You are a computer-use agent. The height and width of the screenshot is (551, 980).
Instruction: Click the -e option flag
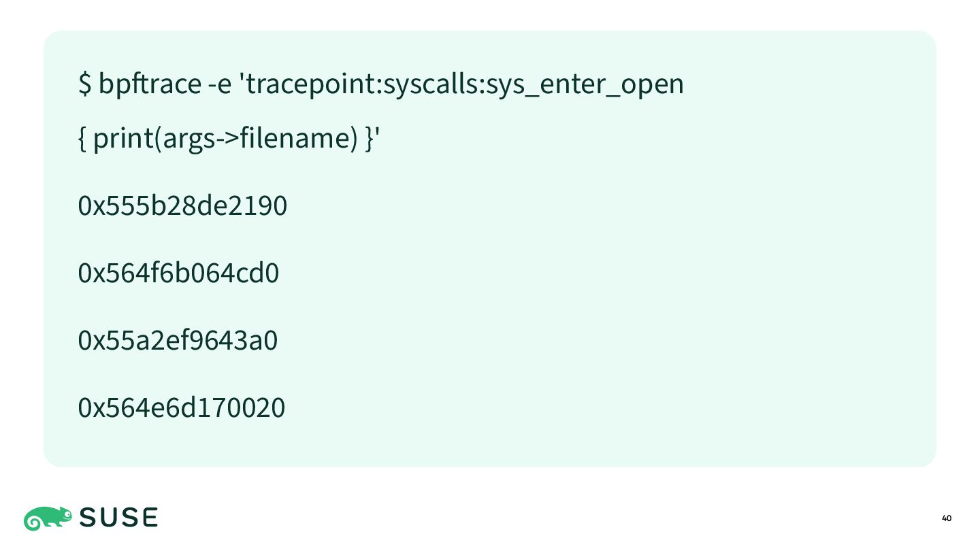pyautogui.click(x=220, y=86)
